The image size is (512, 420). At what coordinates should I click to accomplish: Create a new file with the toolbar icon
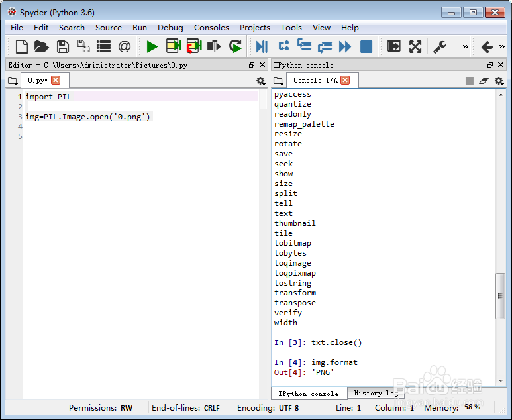pyautogui.click(x=22, y=46)
